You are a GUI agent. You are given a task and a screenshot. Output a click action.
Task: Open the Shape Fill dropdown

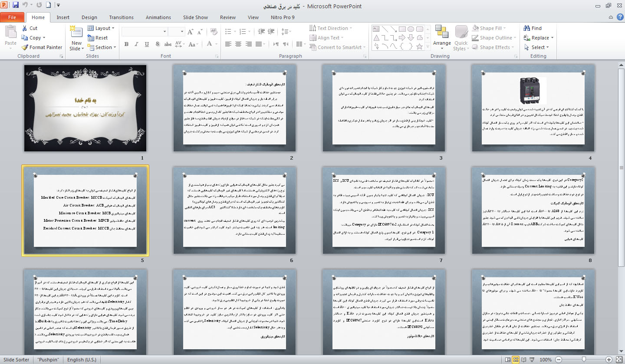(490, 28)
